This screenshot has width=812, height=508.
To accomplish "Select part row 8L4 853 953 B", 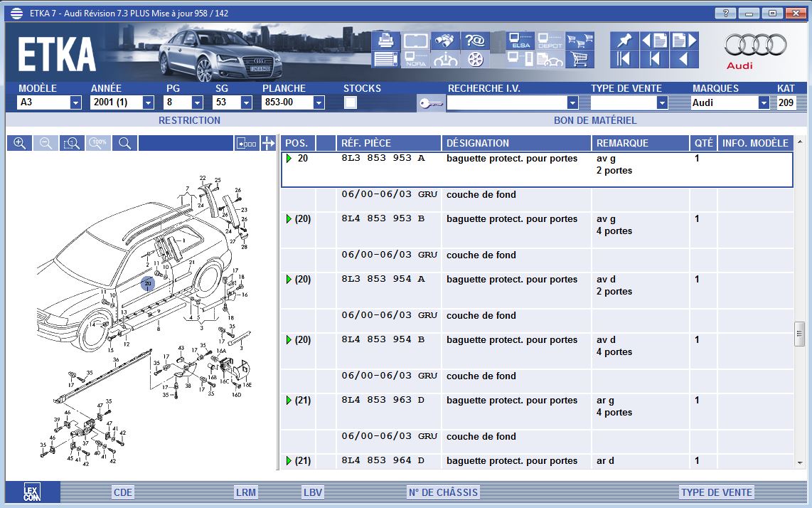I will point(383,219).
